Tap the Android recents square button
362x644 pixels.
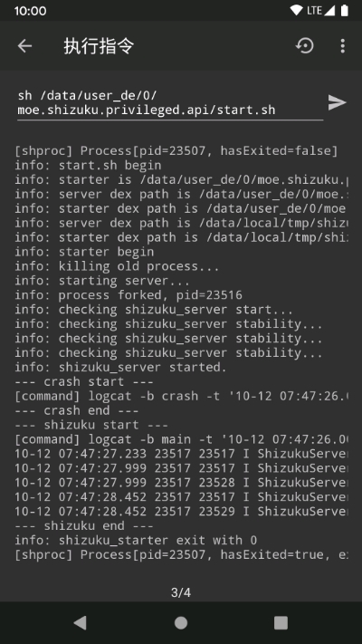(281, 622)
